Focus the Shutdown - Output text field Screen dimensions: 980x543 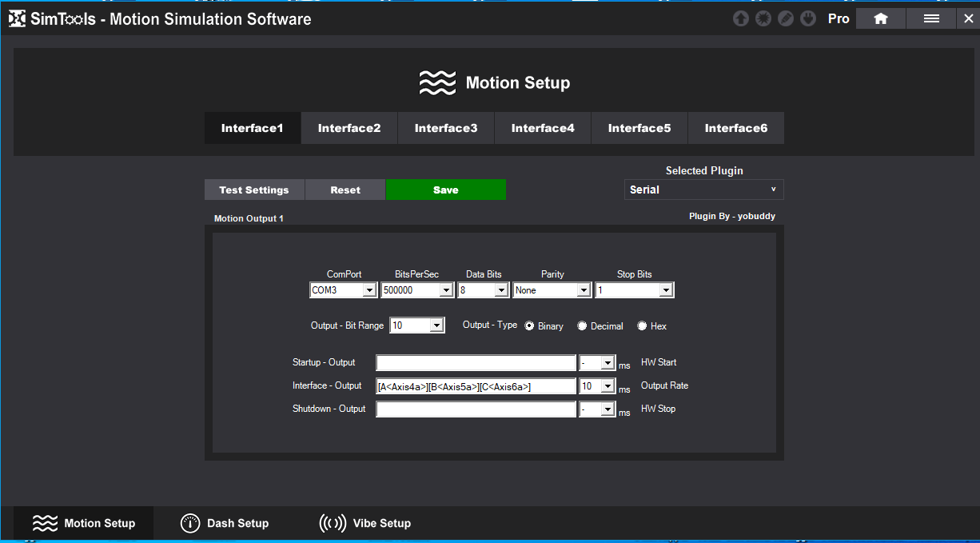click(476, 409)
